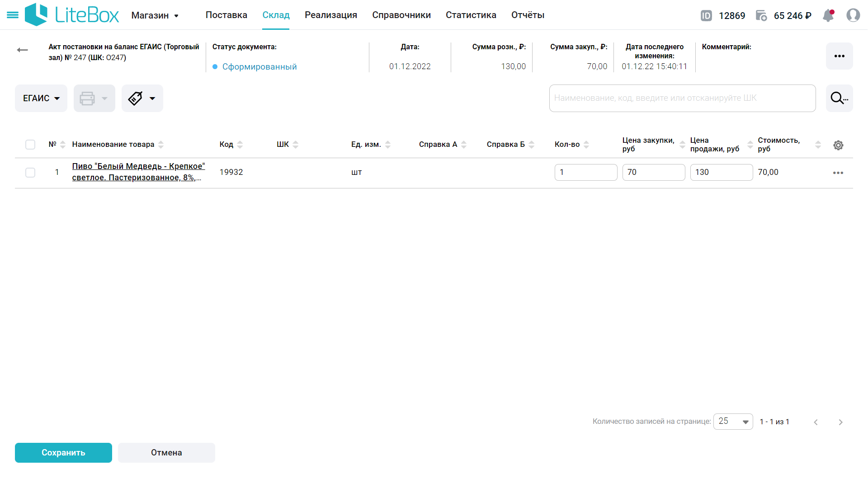
Task: Click the Отмена button
Action: tap(166, 453)
